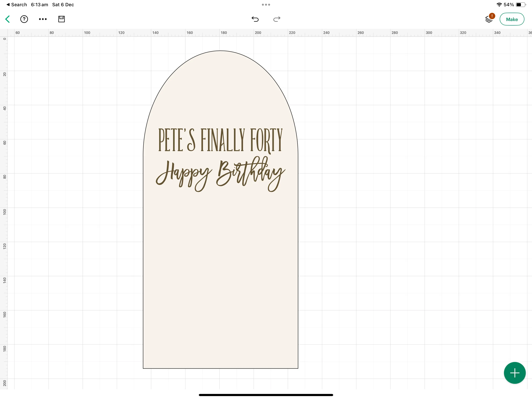Add a new element with the plus button
Image resolution: width=532 pixels, height=399 pixels.
(x=514, y=373)
